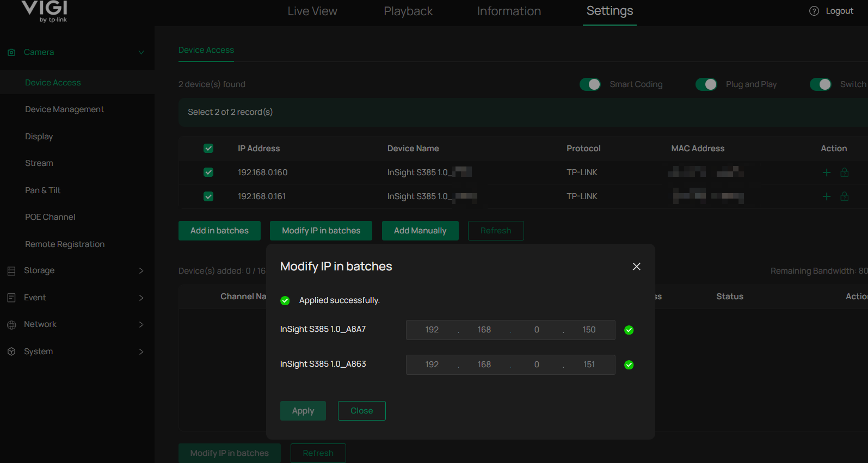The height and width of the screenshot is (463, 868).
Task: Open the Live View tab
Action: [x=312, y=11]
